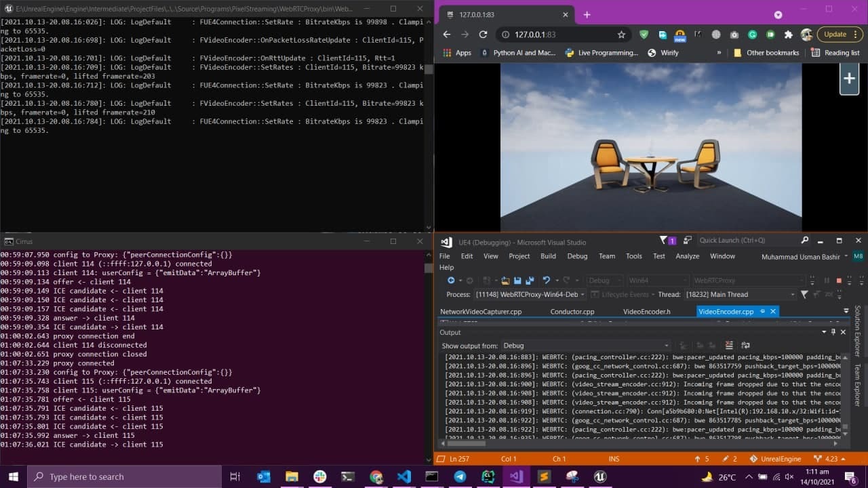Toggle word wrap in Output window
The image size is (868, 488).
[745, 346]
